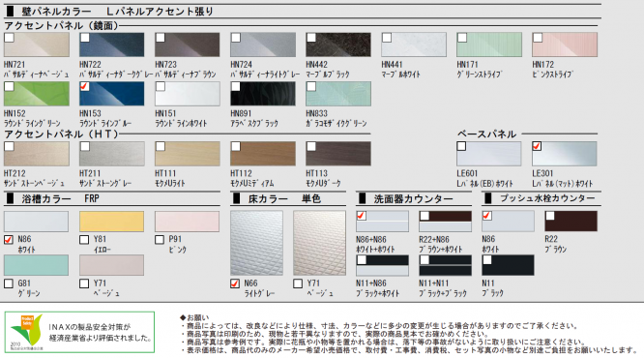Select the HN172 pink stripe swatch
The width and height of the screenshot is (644, 358).
(x=565, y=45)
